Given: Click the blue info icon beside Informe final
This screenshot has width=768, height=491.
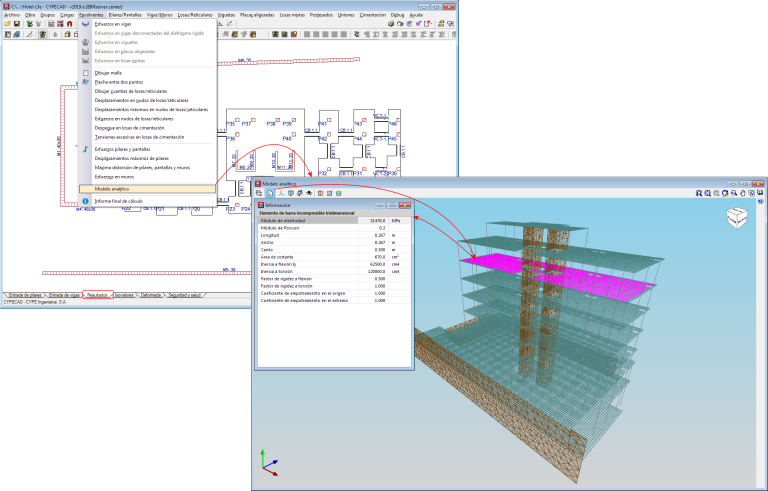Looking at the screenshot, I should tap(86, 201).
